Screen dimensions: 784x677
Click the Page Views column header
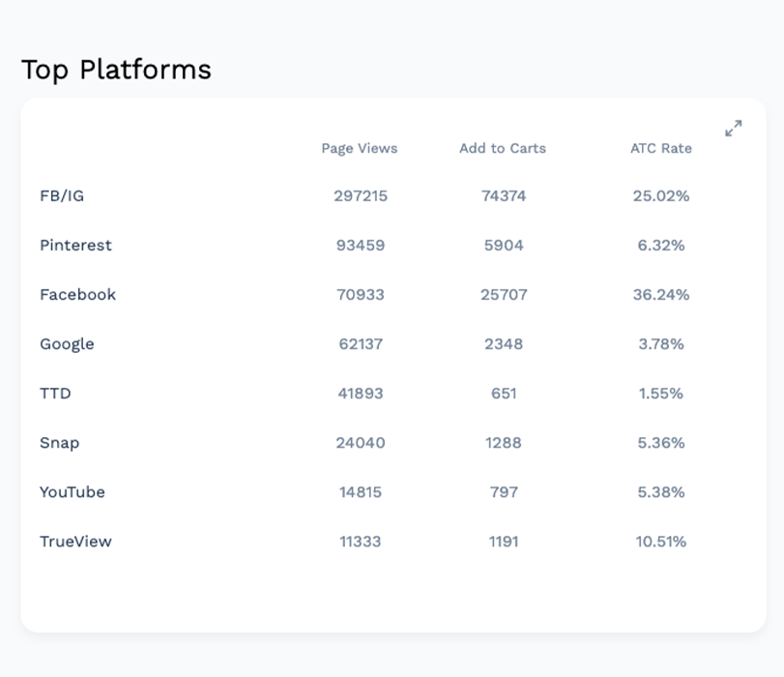coord(359,148)
